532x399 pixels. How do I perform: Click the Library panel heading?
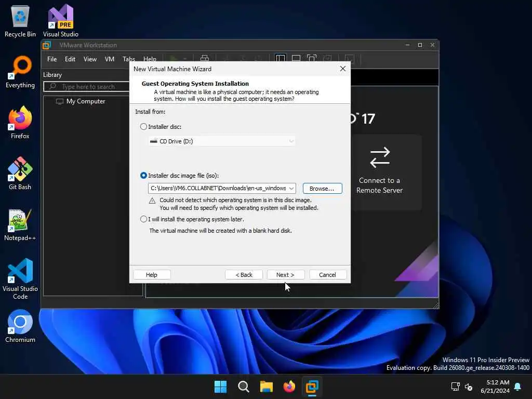pyautogui.click(x=52, y=75)
